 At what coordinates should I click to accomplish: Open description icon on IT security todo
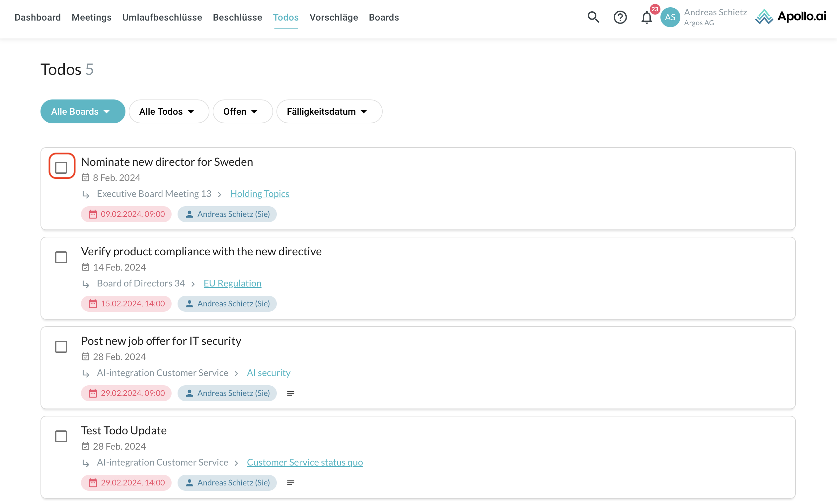click(290, 393)
